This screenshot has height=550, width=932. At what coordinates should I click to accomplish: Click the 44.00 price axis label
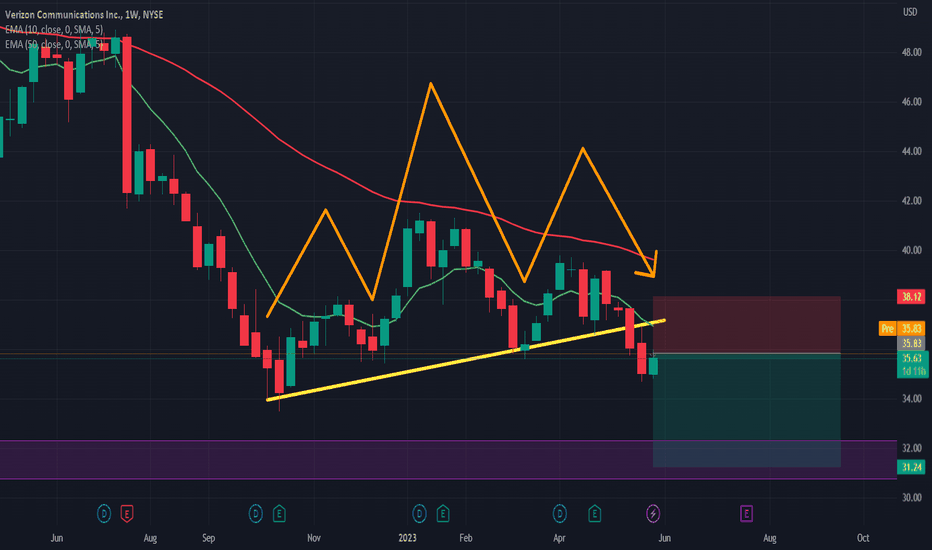pos(911,151)
